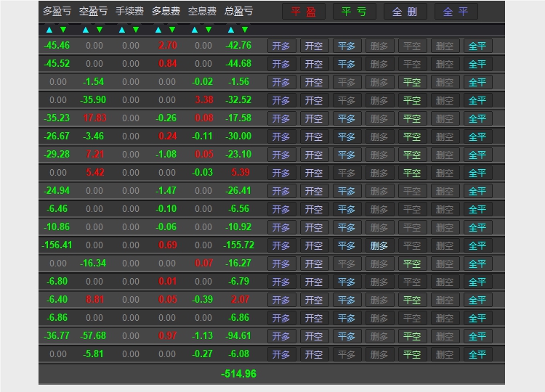This screenshot has width=545, height=392.
Task: Sort 空息费 column ascending with up arrow
Action: point(195,30)
